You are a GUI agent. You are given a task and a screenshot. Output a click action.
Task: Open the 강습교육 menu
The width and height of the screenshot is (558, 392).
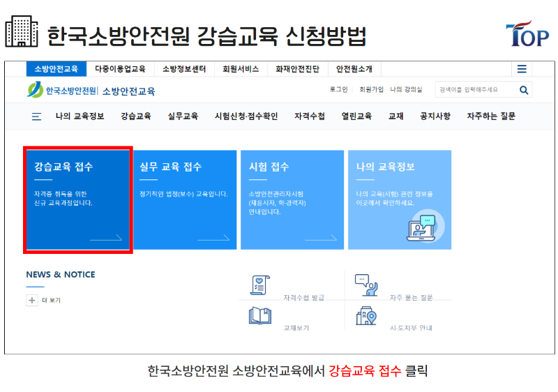tap(136, 116)
